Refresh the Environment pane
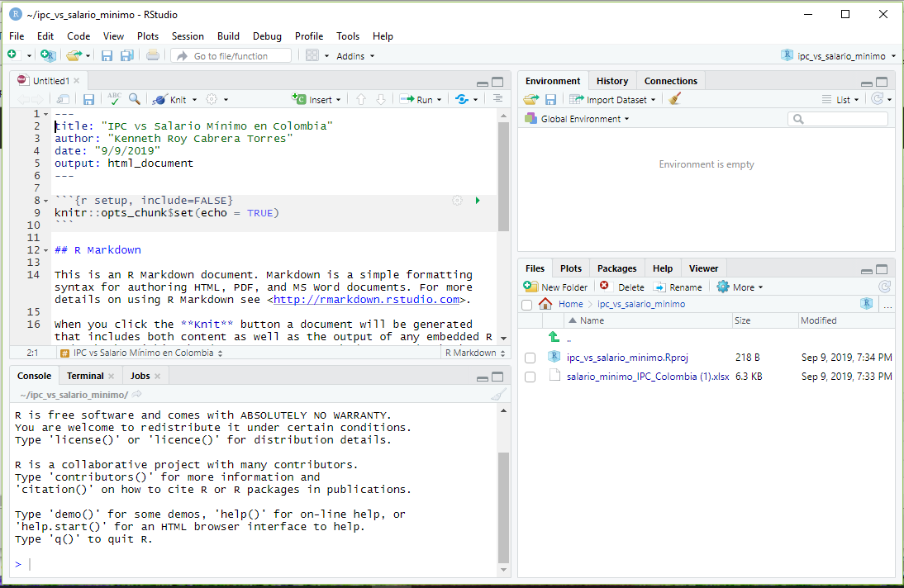This screenshot has width=904, height=588. pos(877,98)
